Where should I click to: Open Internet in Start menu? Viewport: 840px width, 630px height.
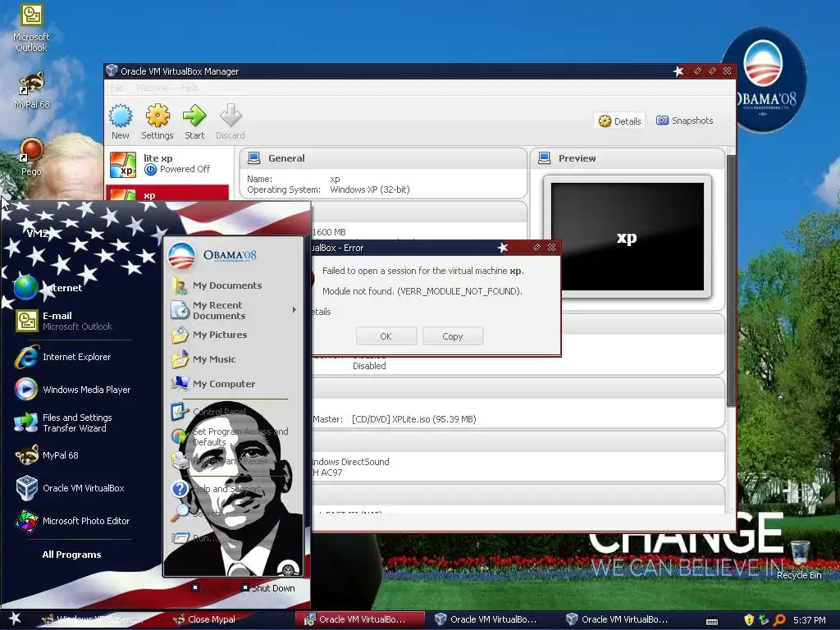tap(48, 288)
